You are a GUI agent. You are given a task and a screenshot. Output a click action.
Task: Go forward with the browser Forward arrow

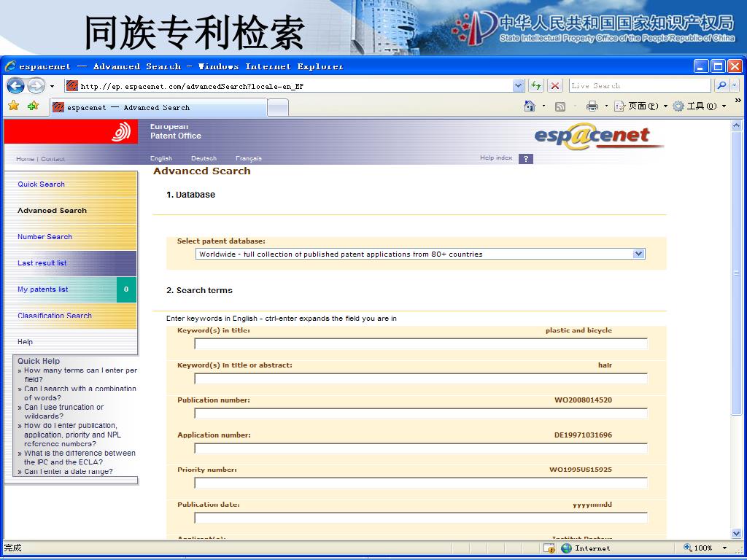[36, 86]
